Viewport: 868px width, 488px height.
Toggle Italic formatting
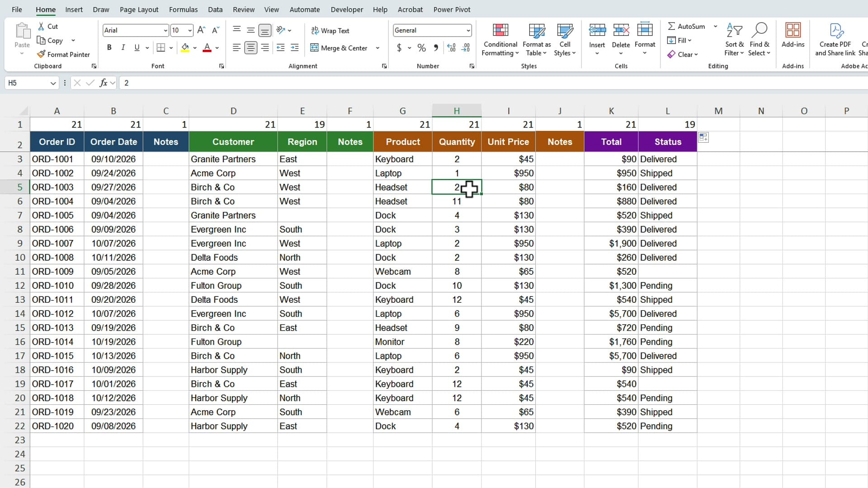tap(123, 48)
